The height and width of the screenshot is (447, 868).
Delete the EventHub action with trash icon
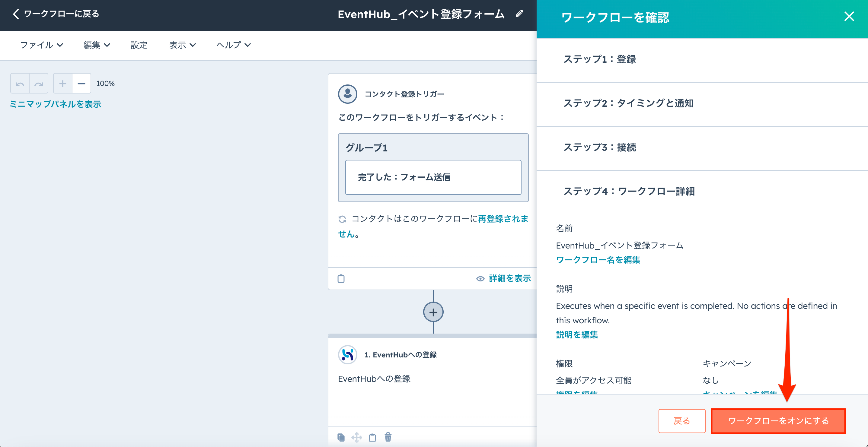[388, 437]
